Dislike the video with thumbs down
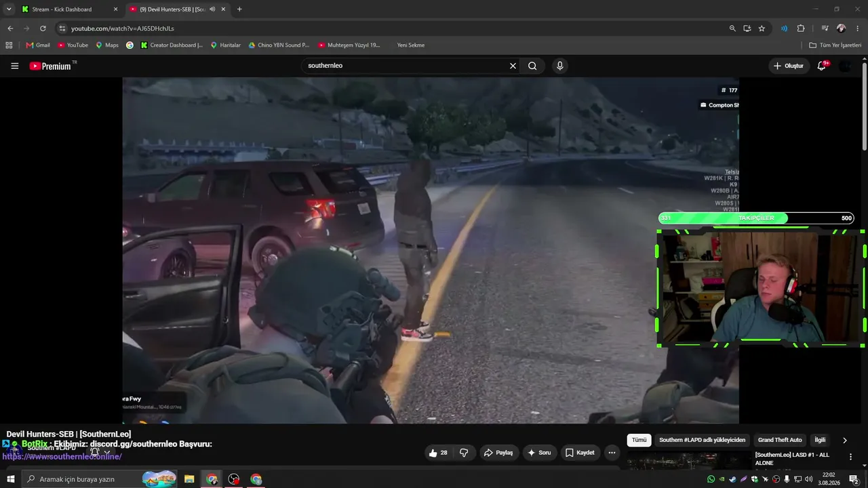Image resolution: width=868 pixels, height=488 pixels. (464, 453)
